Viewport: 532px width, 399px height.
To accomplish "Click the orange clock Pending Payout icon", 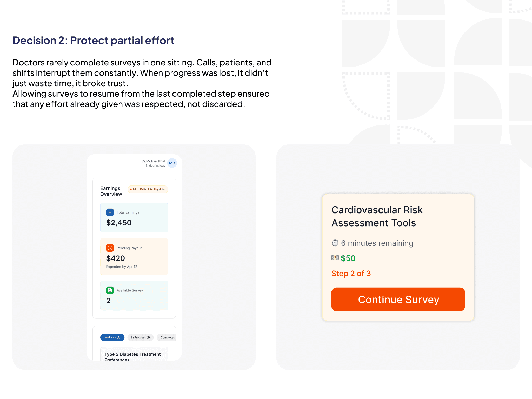I will (x=110, y=248).
